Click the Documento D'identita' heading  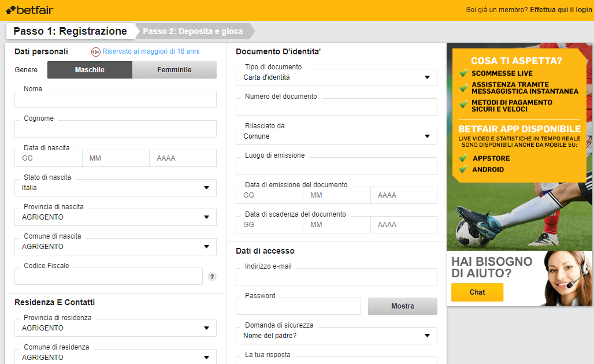[278, 51]
